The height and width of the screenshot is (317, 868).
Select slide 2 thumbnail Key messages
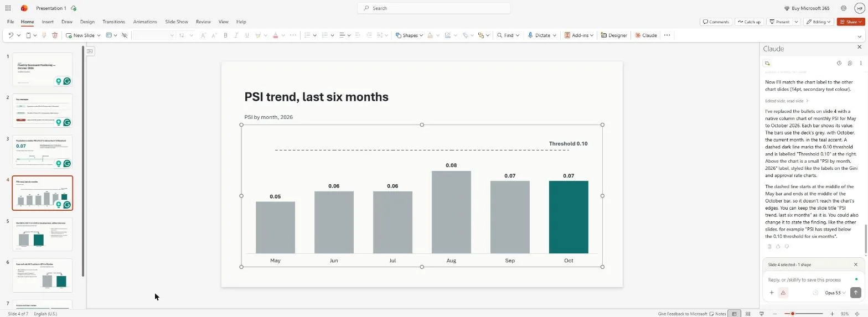42,111
